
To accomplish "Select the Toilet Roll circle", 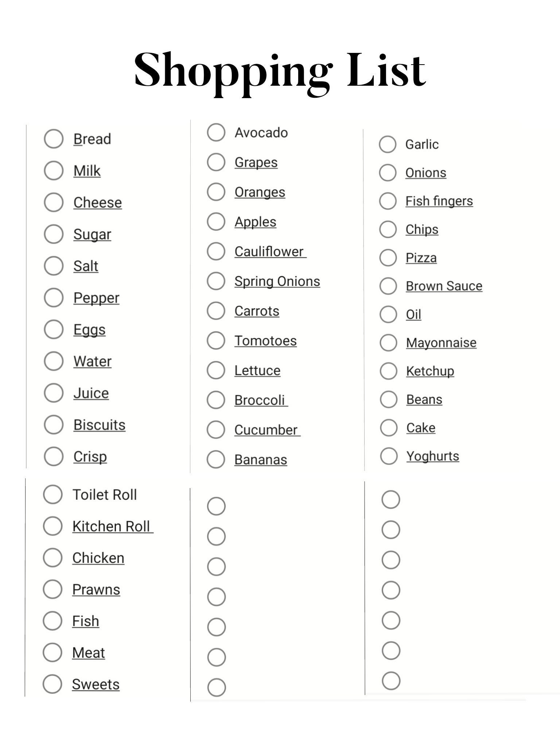I will pos(53,494).
